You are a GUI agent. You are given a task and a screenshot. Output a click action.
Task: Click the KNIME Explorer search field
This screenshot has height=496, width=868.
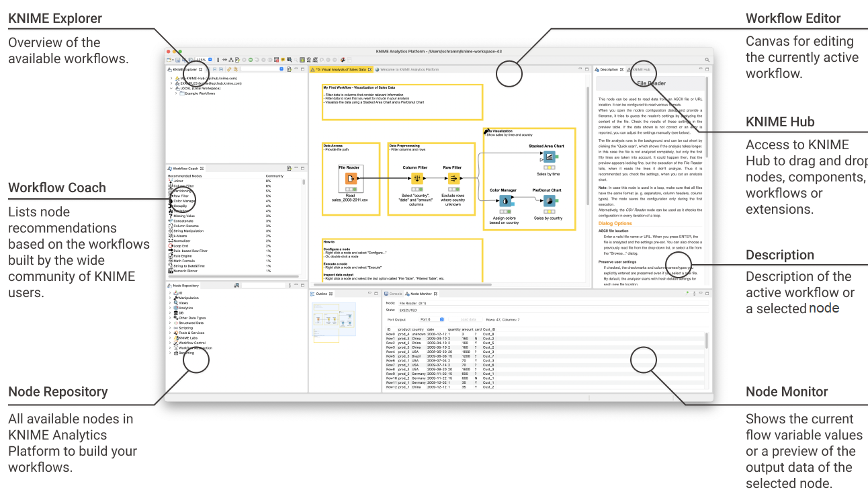click(262, 69)
